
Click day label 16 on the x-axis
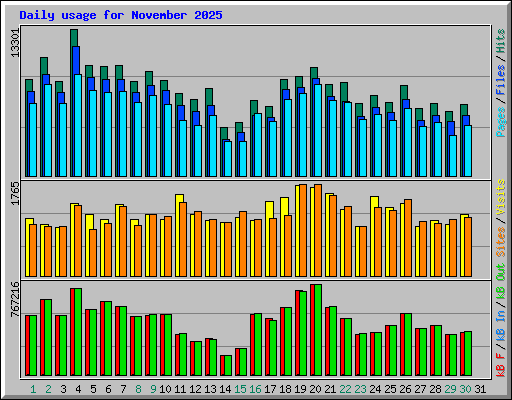click(x=255, y=389)
